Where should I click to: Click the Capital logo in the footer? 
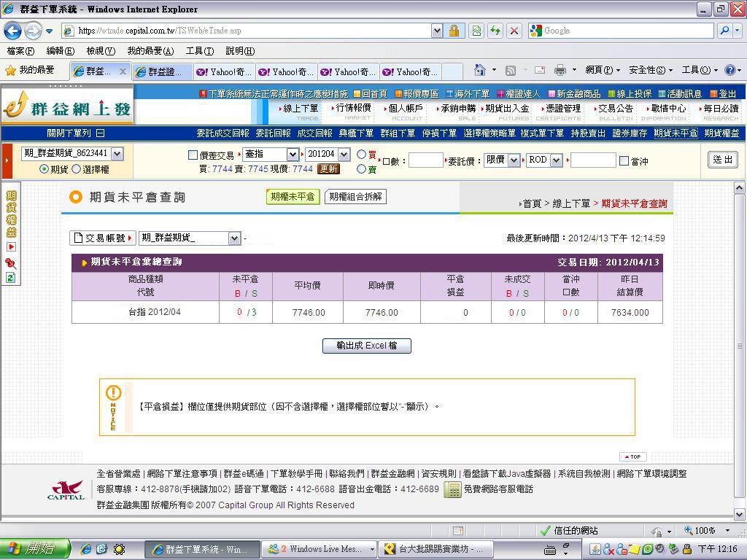point(66,489)
